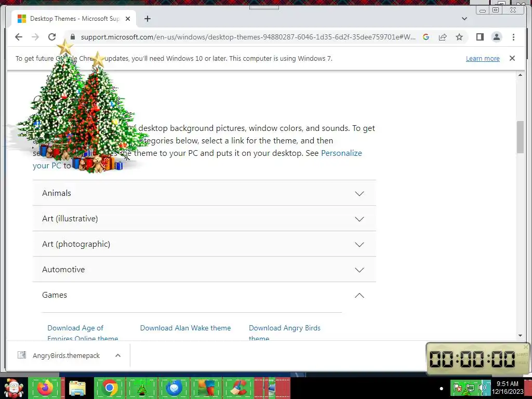
Task: Open Chrome side panel
Action: pos(480,37)
